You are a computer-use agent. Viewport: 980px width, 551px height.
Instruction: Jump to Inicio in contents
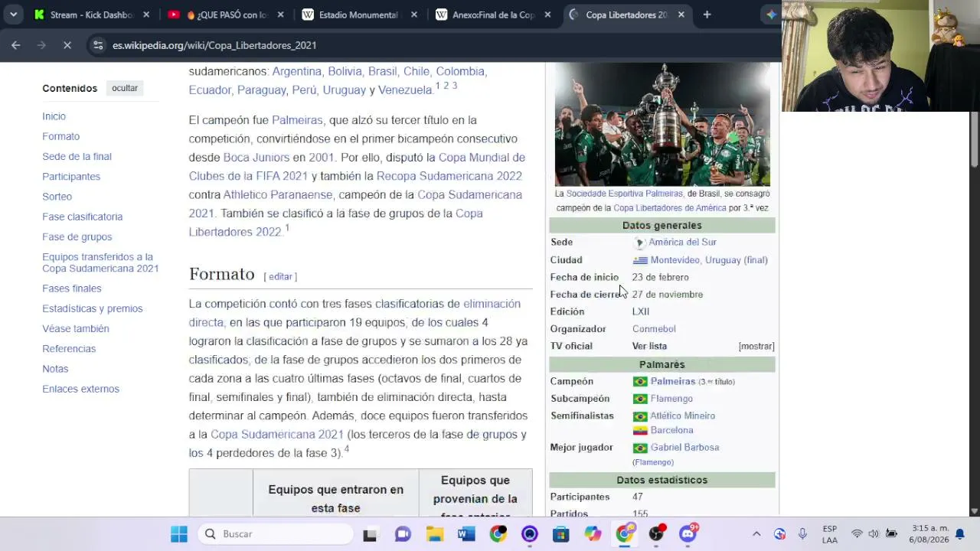[54, 116]
